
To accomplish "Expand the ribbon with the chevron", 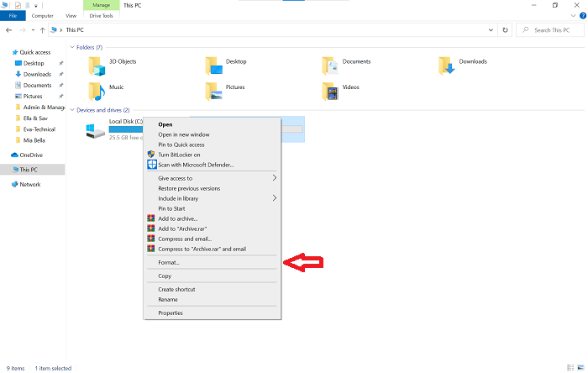I will (573, 16).
